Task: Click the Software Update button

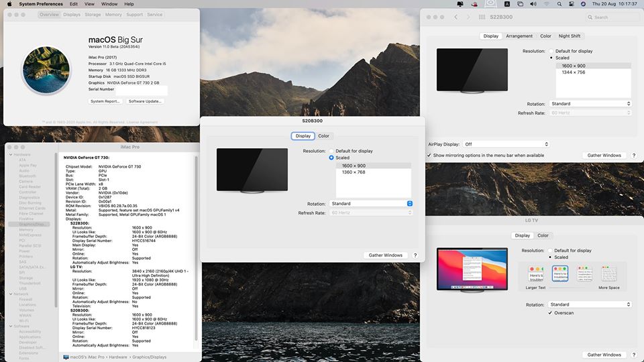Action: point(145,101)
